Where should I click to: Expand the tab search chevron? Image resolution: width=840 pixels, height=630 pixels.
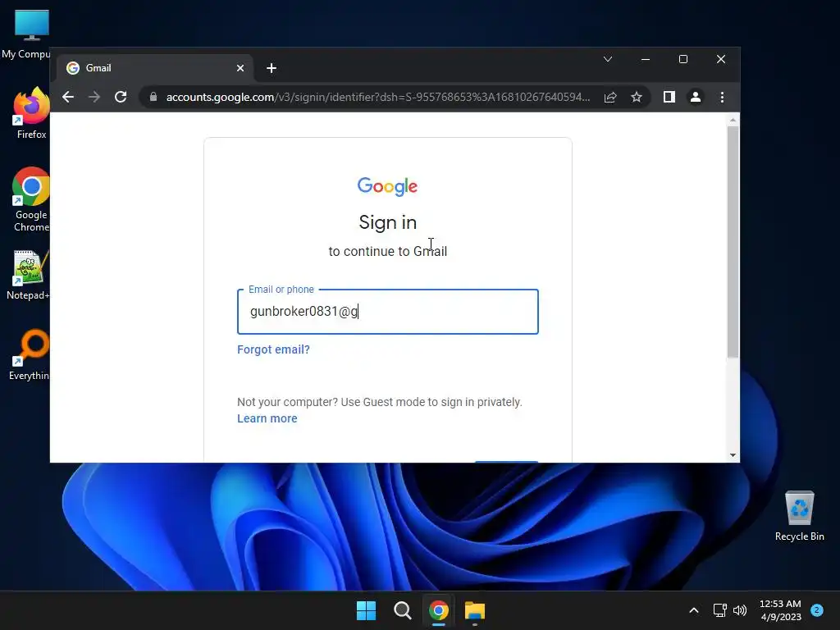608,59
